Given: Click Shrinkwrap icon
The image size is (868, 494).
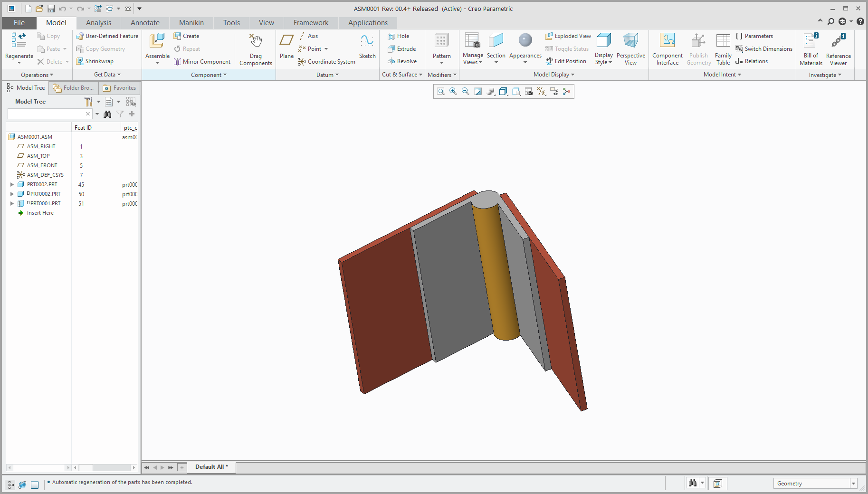Looking at the screenshot, I should point(80,61).
